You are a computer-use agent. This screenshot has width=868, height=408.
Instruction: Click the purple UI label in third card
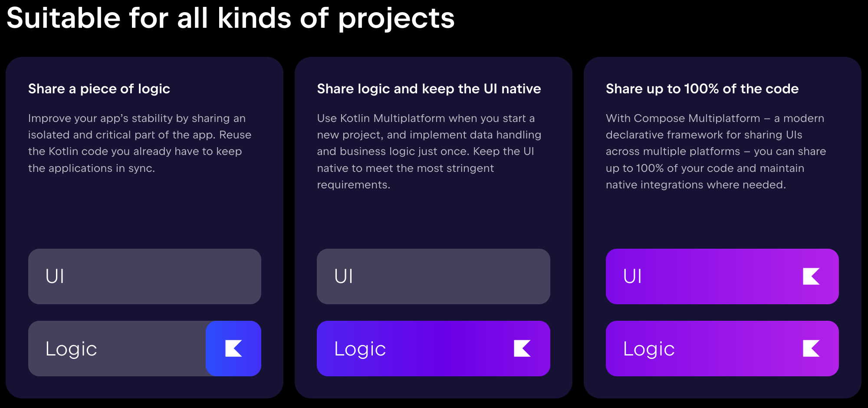click(x=632, y=276)
